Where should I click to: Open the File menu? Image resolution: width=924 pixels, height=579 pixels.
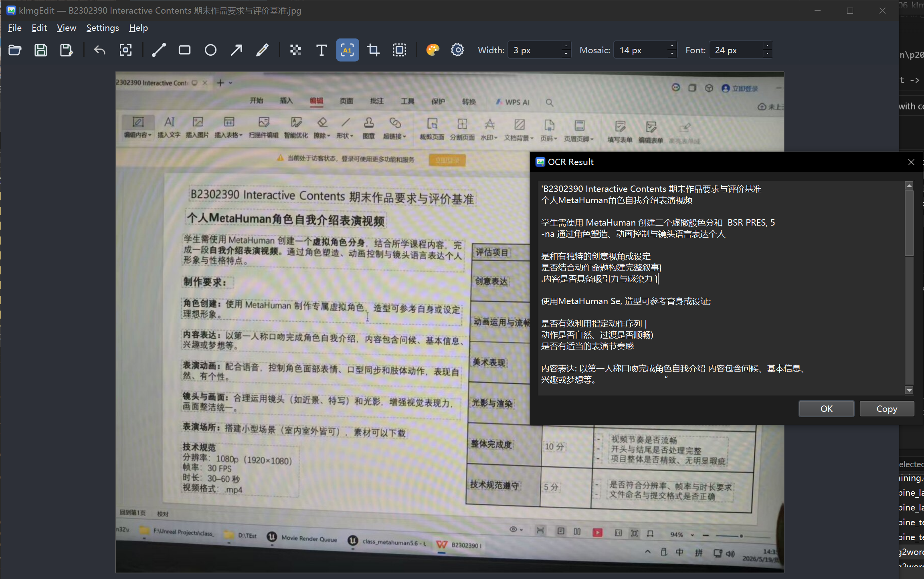(15, 28)
